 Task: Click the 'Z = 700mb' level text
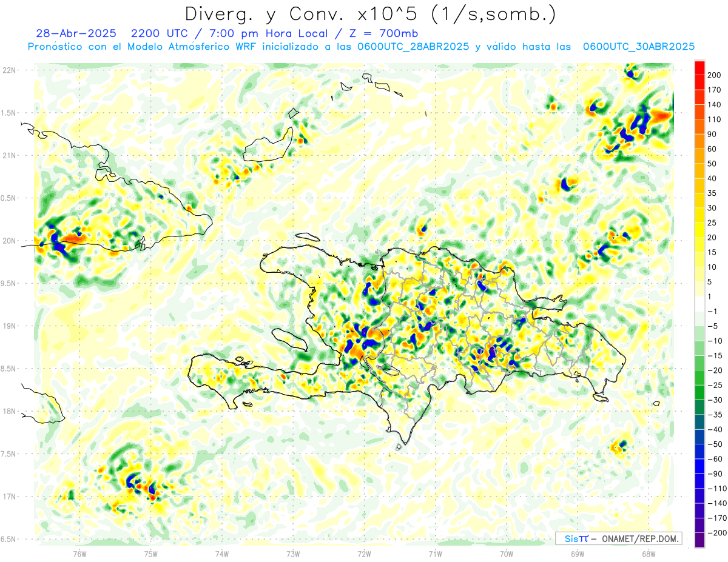coord(385,33)
